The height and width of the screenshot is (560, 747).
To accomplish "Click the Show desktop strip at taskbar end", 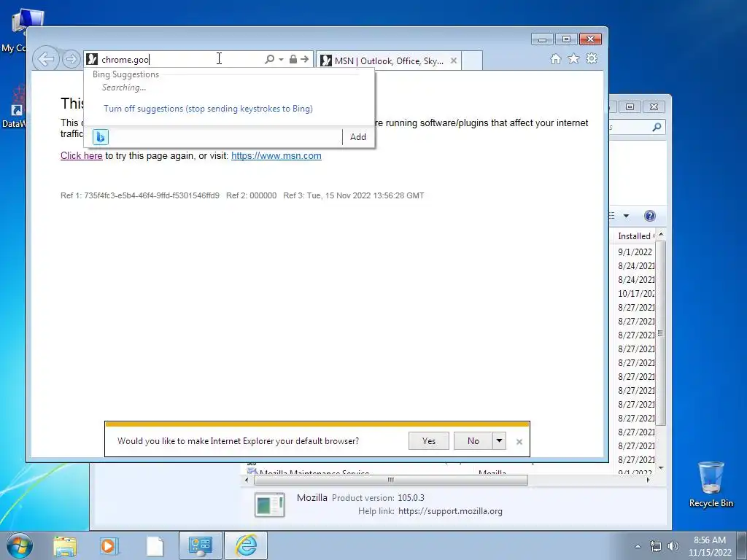I will [x=742, y=545].
